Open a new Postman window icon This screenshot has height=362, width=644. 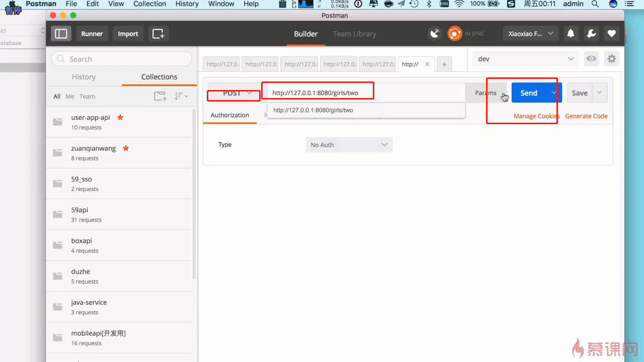tap(158, 34)
